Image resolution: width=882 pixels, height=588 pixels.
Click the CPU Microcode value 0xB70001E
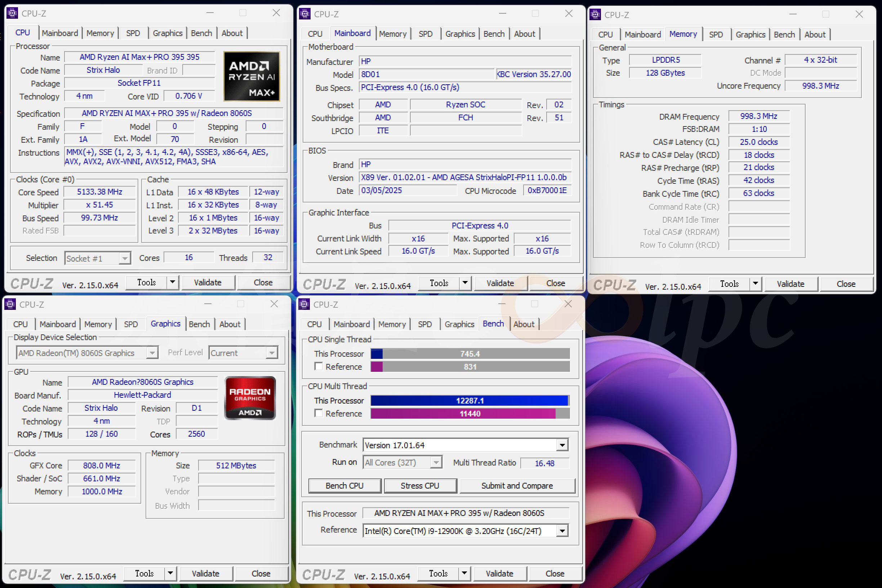point(547,191)
